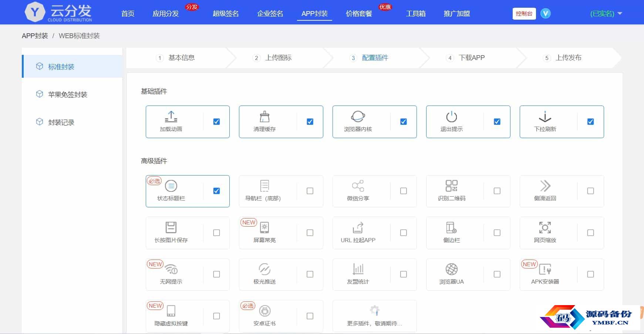Click the 侧边栏 panel icon
This screenshot has height=334, width=644.
(452, 227)
